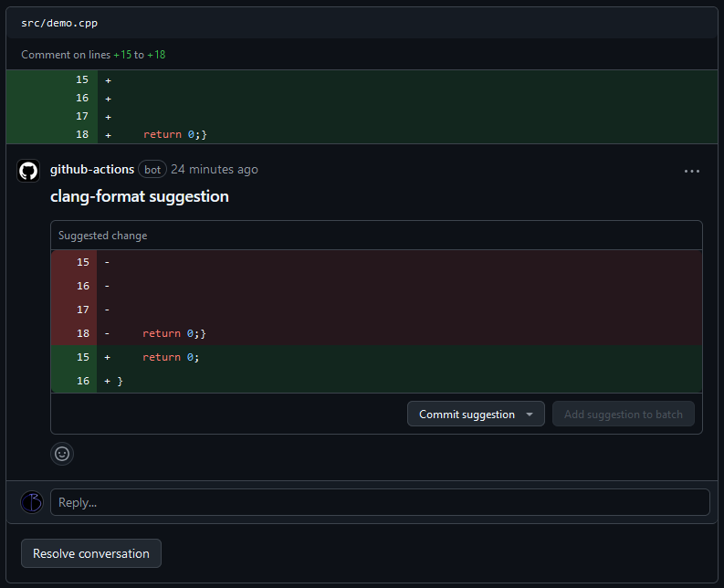Viewport: 724px width, 588px height.
Task: Open the Commit suggestion dropdown
Action: click(476, 415)
